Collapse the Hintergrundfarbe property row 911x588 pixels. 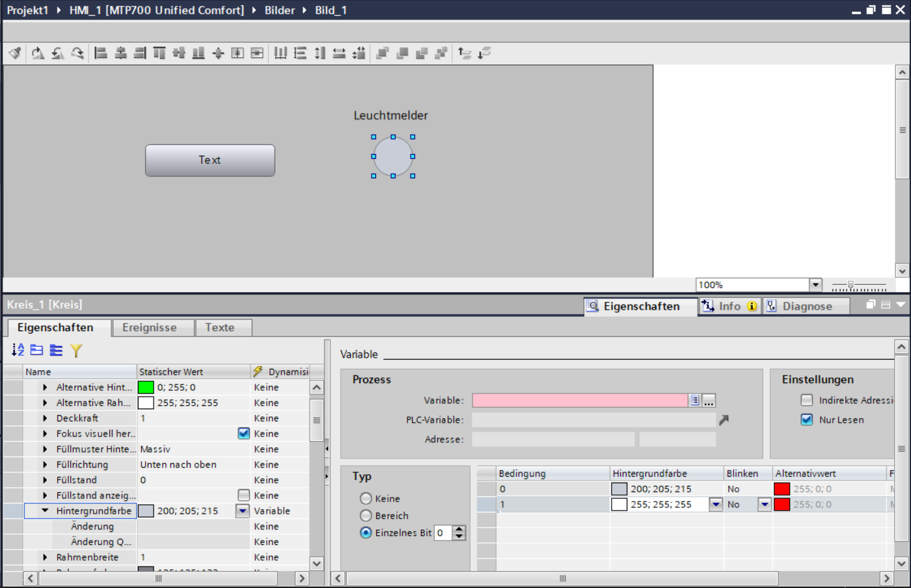45,511
